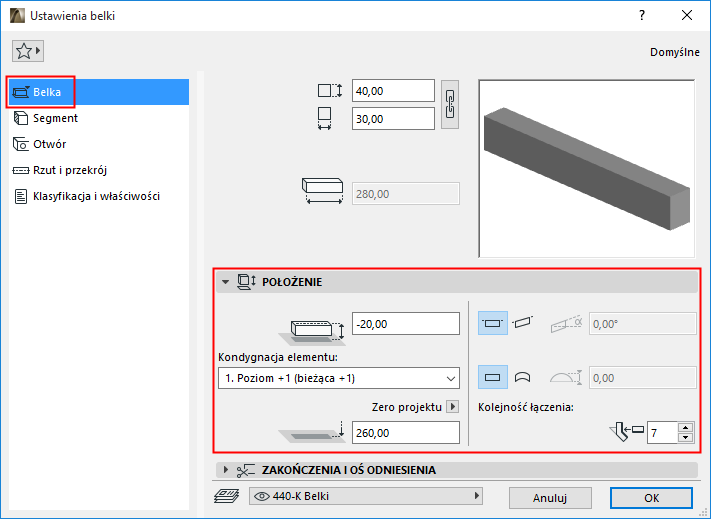Open Klasyfikacja i właściwości page
711x519 pixels.
click(x=98, y=196)
